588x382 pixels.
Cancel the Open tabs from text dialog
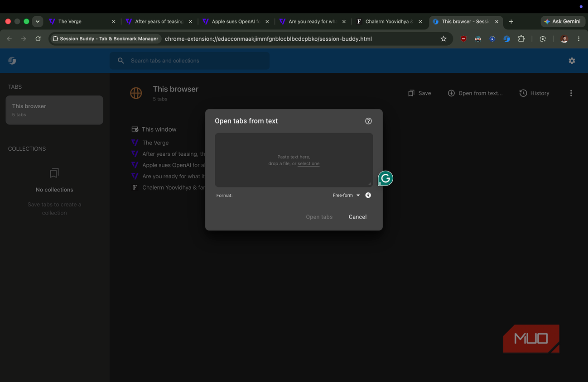(x=357, y=217)
